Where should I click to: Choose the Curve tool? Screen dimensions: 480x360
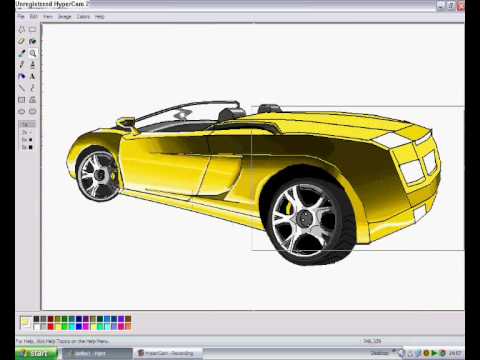[32, 88]
